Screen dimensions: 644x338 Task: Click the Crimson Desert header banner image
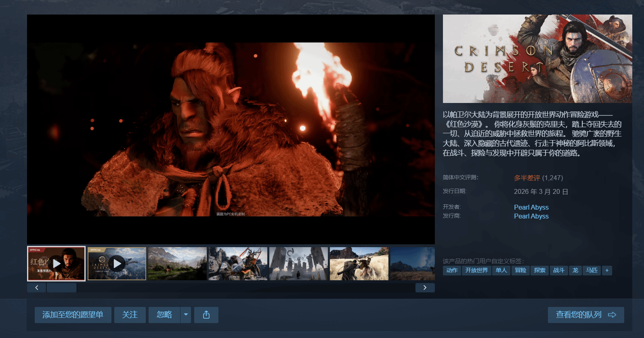pos(537,59)
